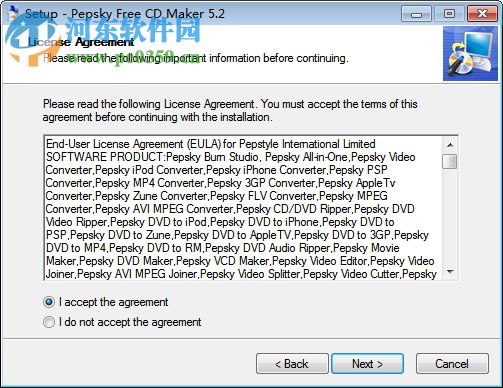Click the 'SOFTWARE PRODUCT:Pepsky Burn Studio' text line
The image size is (503, 388).
click(231, 157)
